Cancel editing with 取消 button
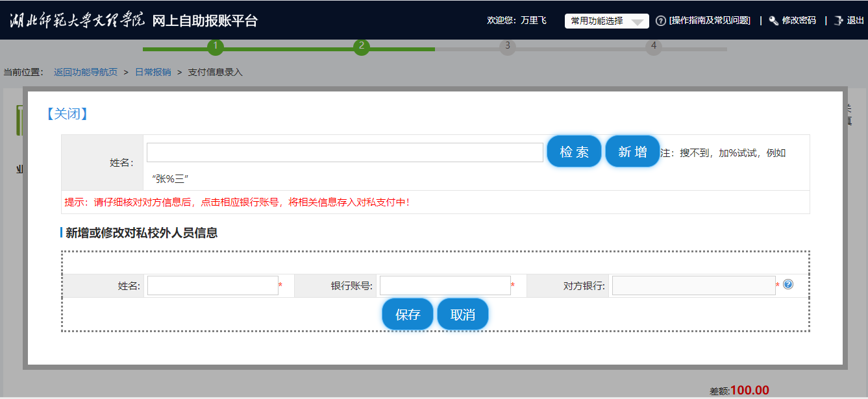 (x=463, y=315)
